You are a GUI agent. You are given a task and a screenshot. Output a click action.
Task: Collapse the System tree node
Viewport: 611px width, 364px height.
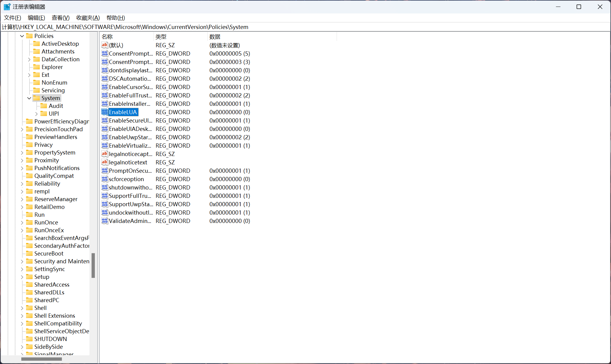coord(29,98)
